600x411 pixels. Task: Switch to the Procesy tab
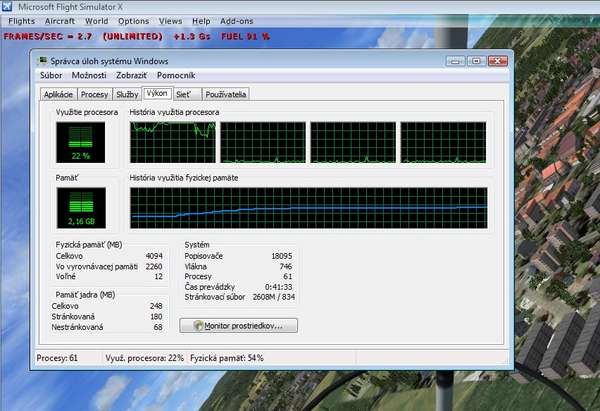(x=94, y=94)
